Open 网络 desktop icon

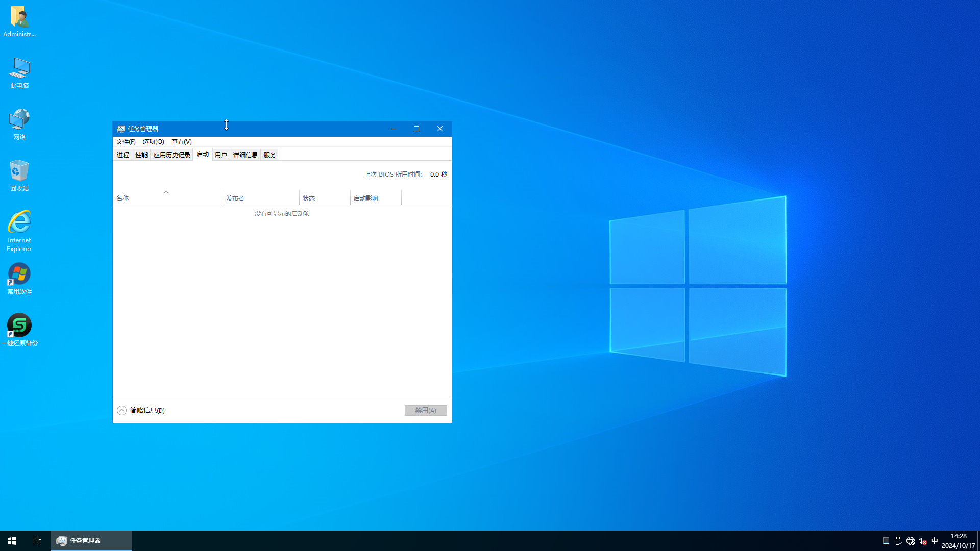click(x=19, y=124)
